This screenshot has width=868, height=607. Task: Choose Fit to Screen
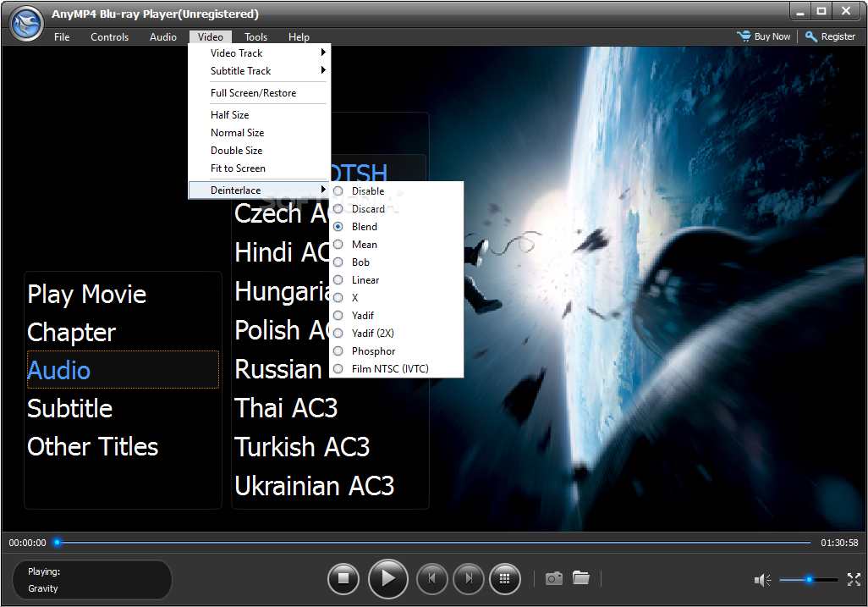click(260, 168)
